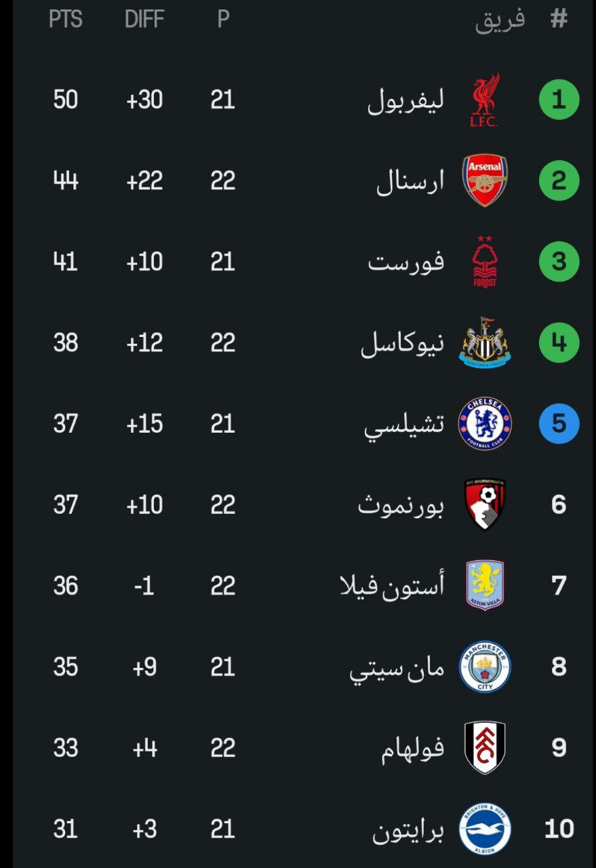Click the Manchester City badge
The image size is (596, 868).
click(485, 667)
